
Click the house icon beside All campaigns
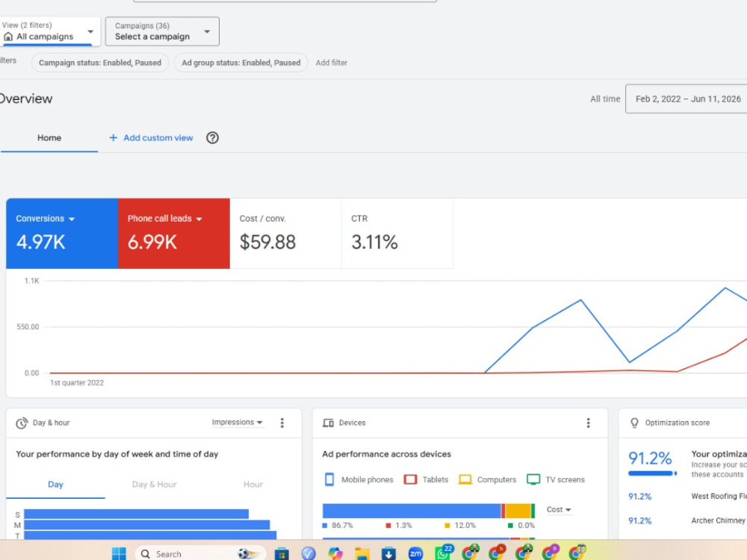coord(8,37)
